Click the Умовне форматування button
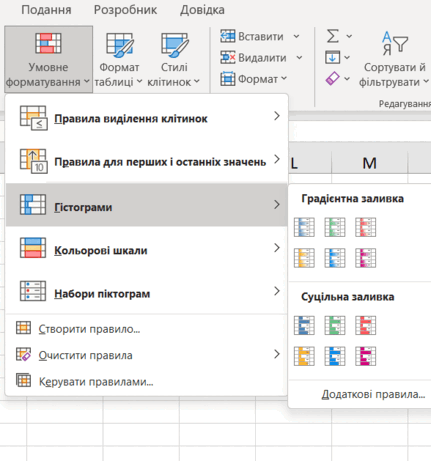This screenshot has height=461, width=431. 48,59
